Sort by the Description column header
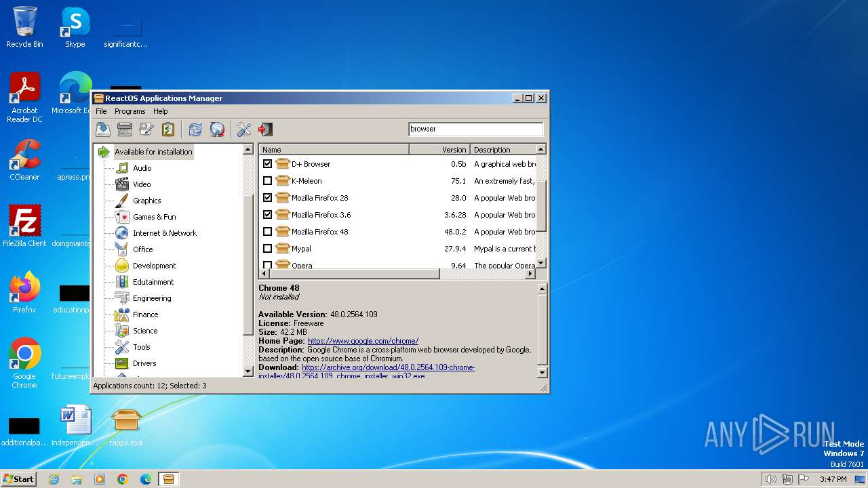 pyautogui.click(x=503, y=150)
